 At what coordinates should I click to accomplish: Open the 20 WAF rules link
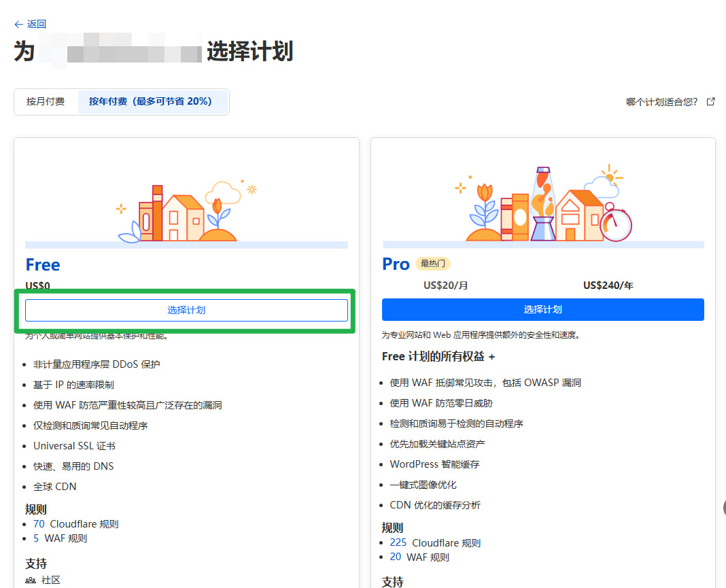tap(396, 557)
